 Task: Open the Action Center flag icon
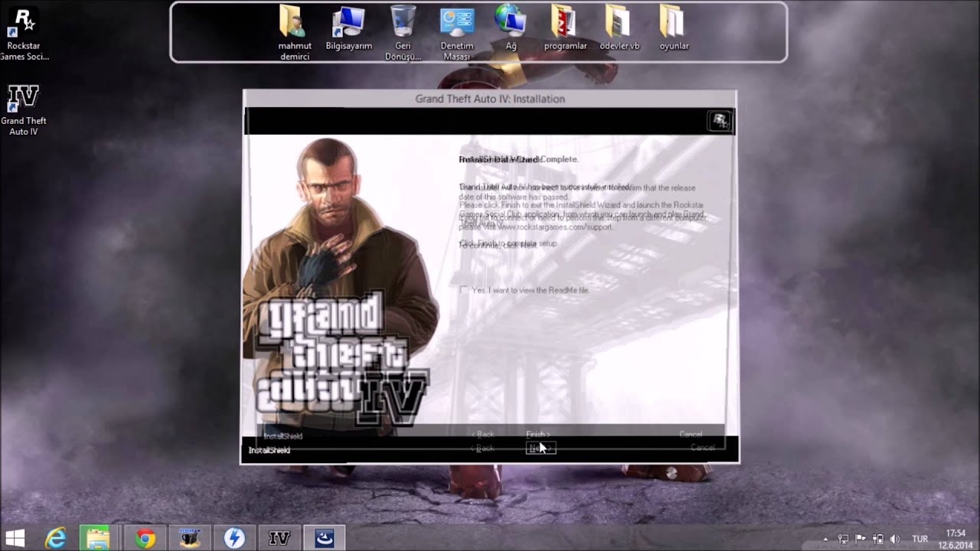pyautogui.click(x=861, y=539)
